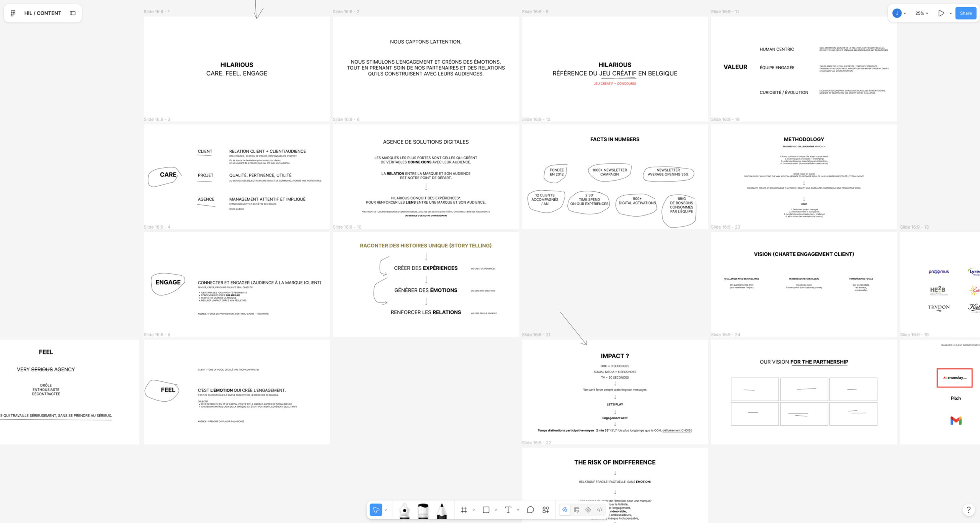The height and width of the screenshot is (523, 980).
Task: Expand the shape tools chevron
Action: click(496, 510)
